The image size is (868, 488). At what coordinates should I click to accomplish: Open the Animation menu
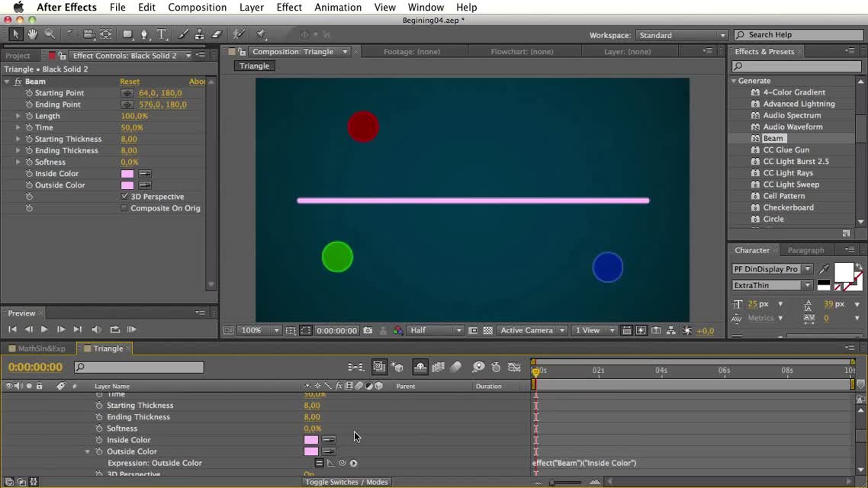[338, 7]
